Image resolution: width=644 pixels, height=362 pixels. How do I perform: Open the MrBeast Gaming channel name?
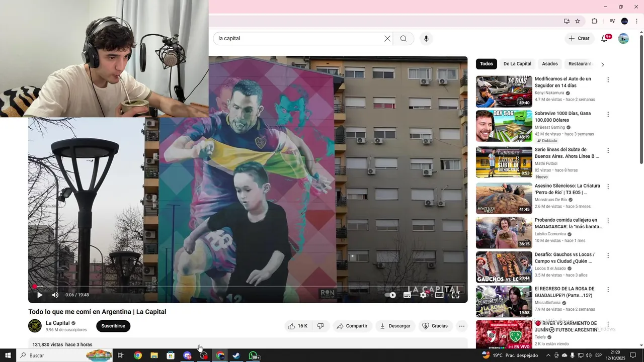coord(550,127)
